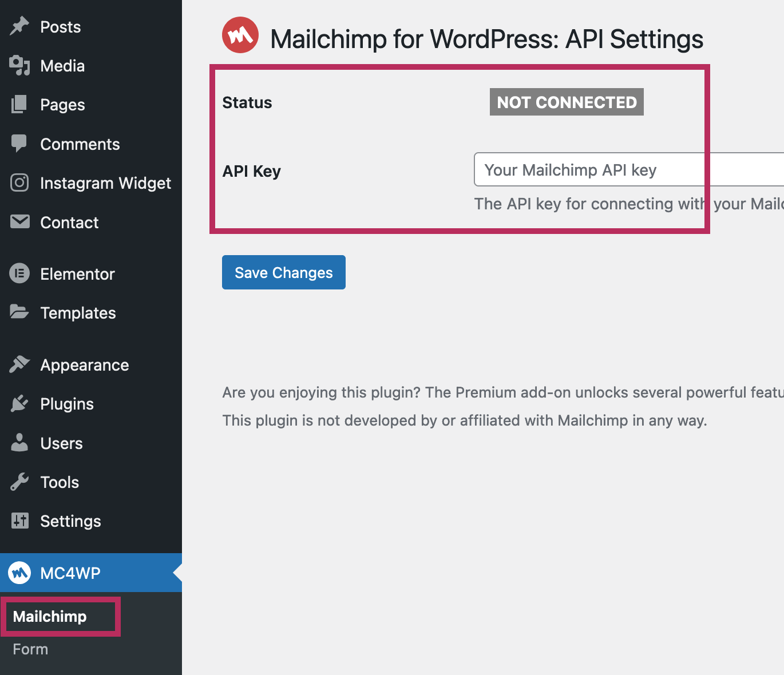Open the Form submenu under MC4WP

click(30, 649)
